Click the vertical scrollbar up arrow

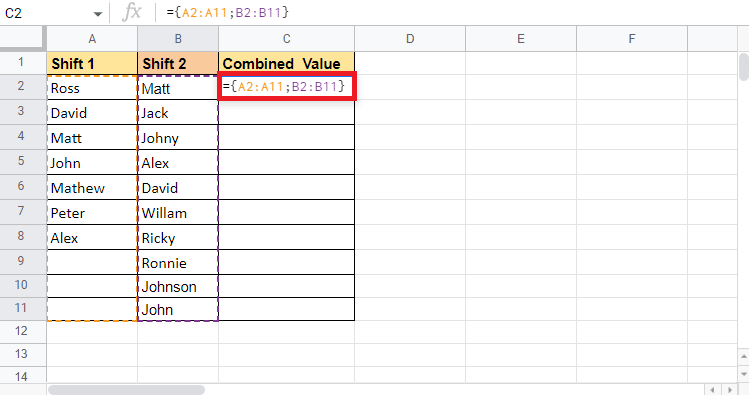pyautogui.click(x=743, y=356)
